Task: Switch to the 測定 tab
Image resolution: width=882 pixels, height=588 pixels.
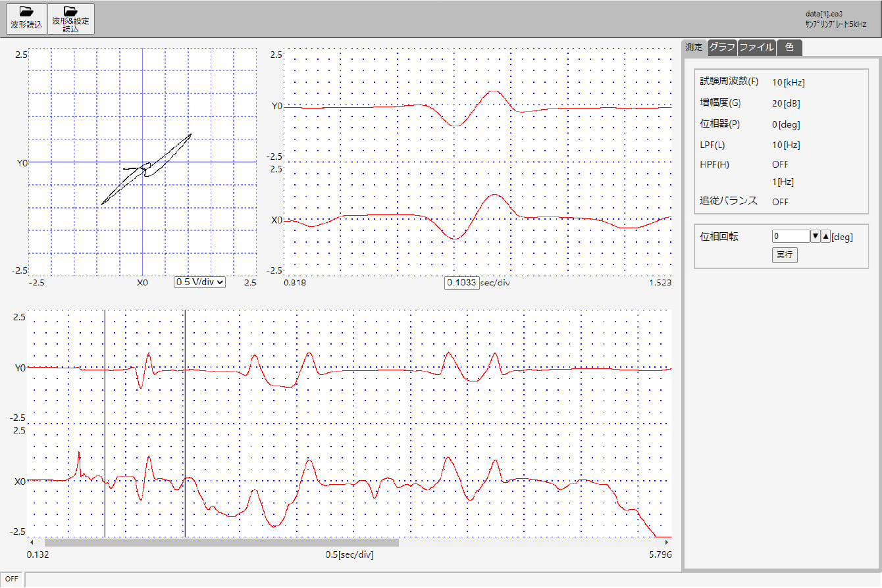Action: [694, 47]
